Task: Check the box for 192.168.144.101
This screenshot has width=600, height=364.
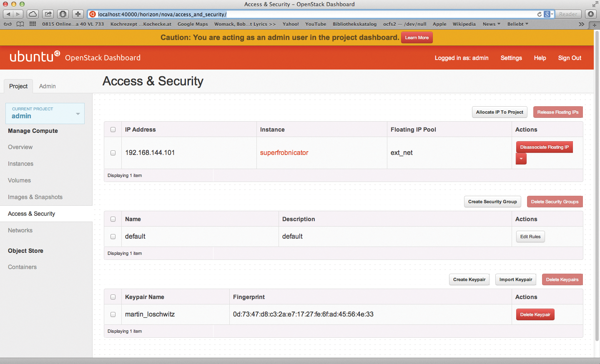Action: pos(113,153)
